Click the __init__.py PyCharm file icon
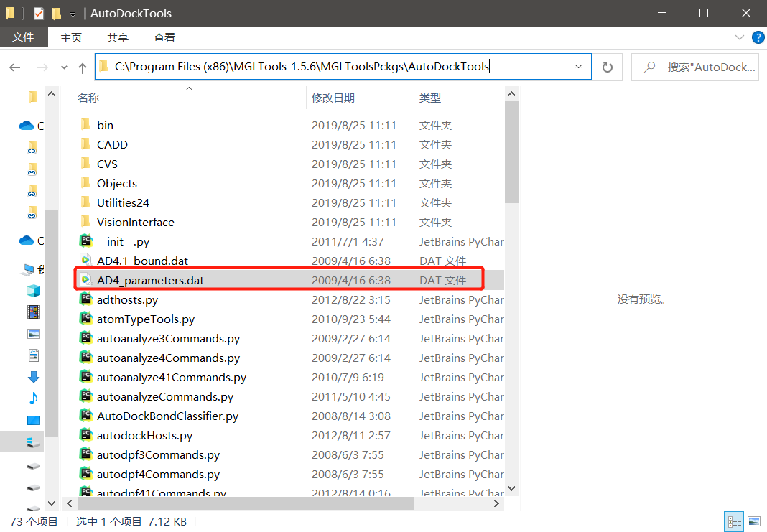Viewport: 767px width, 532px height. [86, 241]
